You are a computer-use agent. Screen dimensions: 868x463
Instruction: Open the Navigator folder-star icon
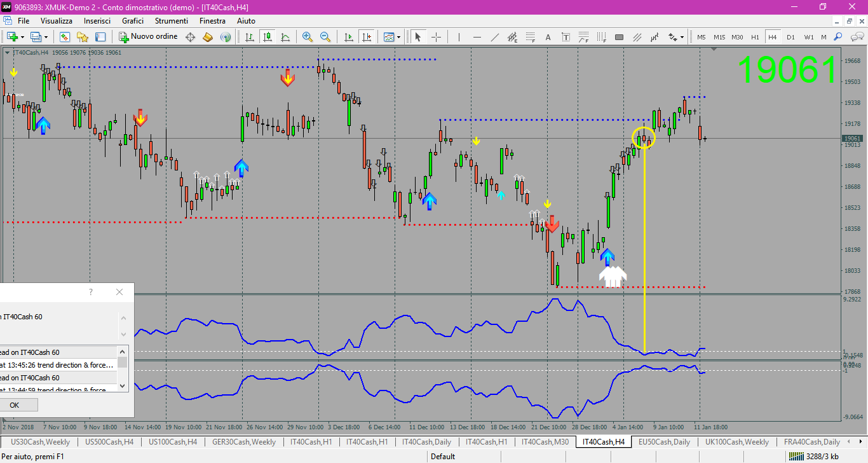click(83, 37)
